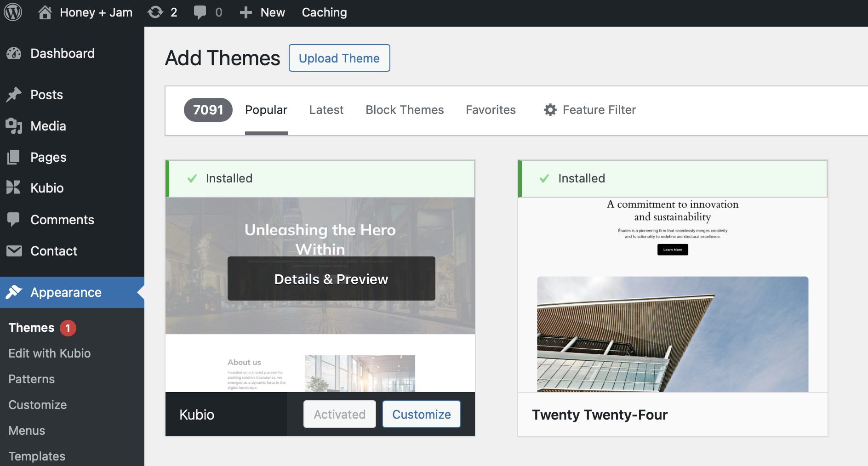Viewport: 868px width, 466px height.
Task: Click the home icon beside Honey + Jam
Action: click(x=45, y=12)
